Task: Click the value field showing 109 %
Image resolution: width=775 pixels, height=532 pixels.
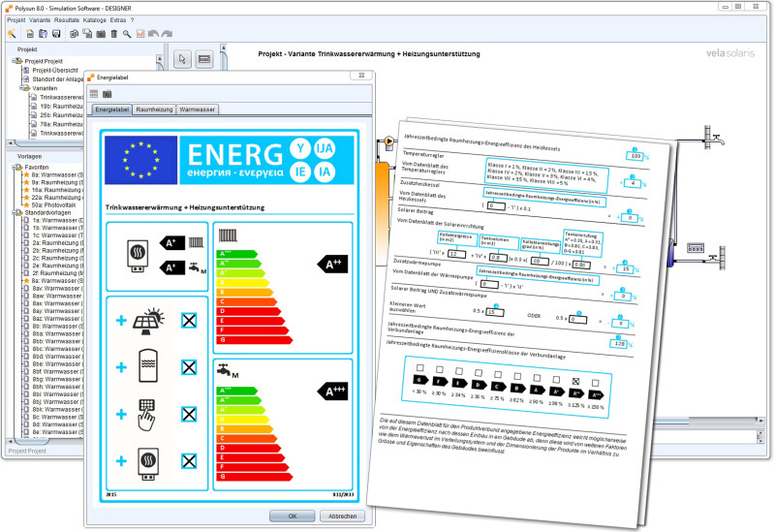Action: click(635, 156)
